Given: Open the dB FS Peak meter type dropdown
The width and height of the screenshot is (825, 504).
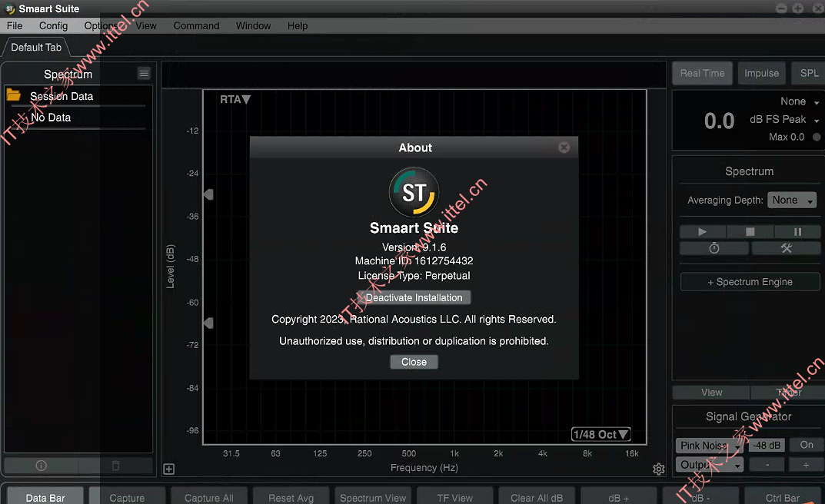Looking at the screenshot, I should 784,120.
